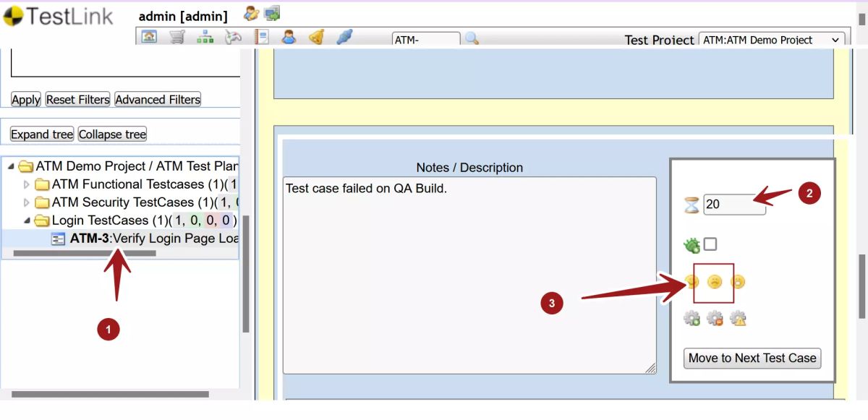Image resolution: width=868 pixels, height=420 pixels.
Task: Click the Notes / Description label
Action: tap(469, 168)
